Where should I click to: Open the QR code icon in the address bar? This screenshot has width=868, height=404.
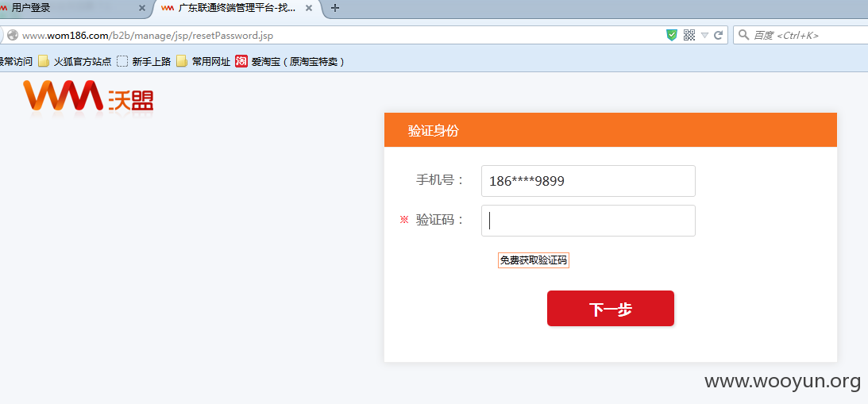[x=689, y=36]
